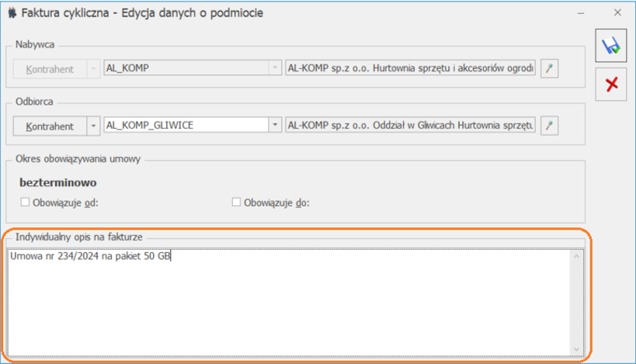Close the Faktura cykliczna dialog window
The width and height of the screenshot is (636, 364).
pyautogui.click(x=617, y=12)
